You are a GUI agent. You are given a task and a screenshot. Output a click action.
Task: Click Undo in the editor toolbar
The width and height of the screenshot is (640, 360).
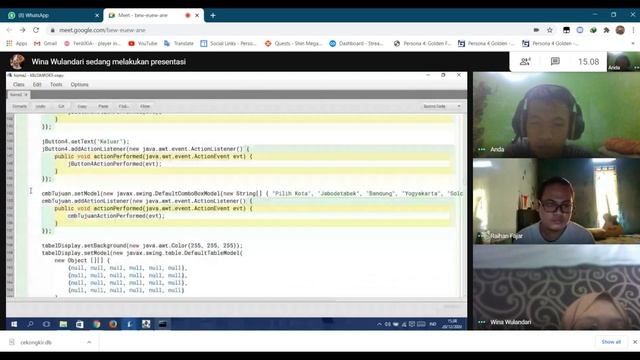click(40, 106)
